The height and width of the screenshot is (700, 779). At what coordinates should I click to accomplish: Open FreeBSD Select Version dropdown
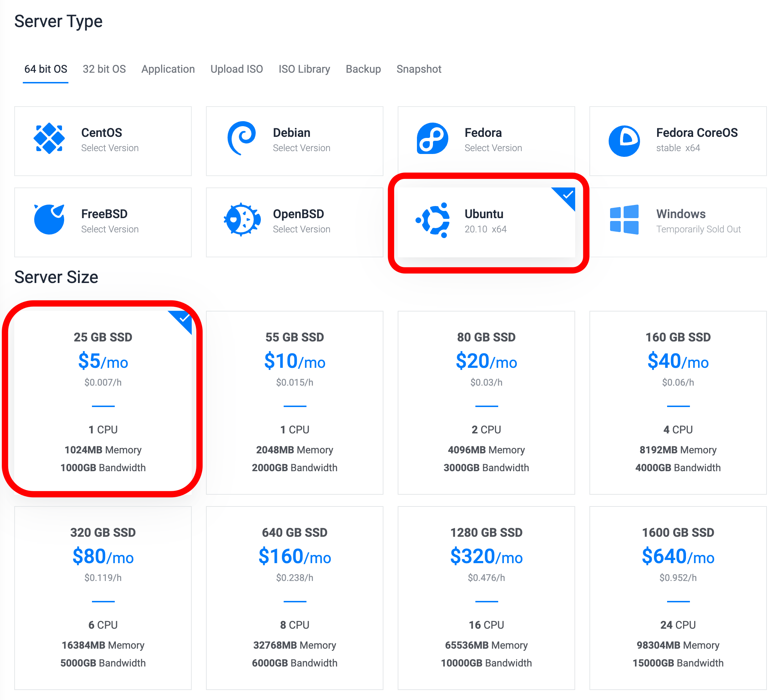tap(110, 229)
